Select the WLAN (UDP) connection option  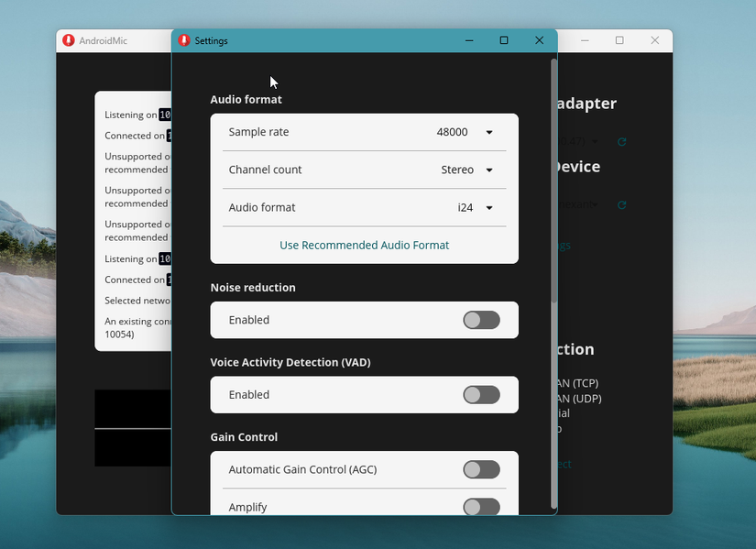[579, 398]
